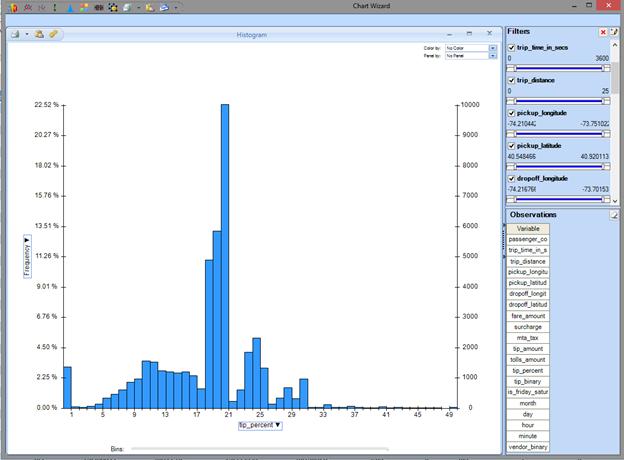Image resolution: width=624 pixels, height=460 pixels.
Task: Open the Panel by dropdown
Action: tap(492, 55)
